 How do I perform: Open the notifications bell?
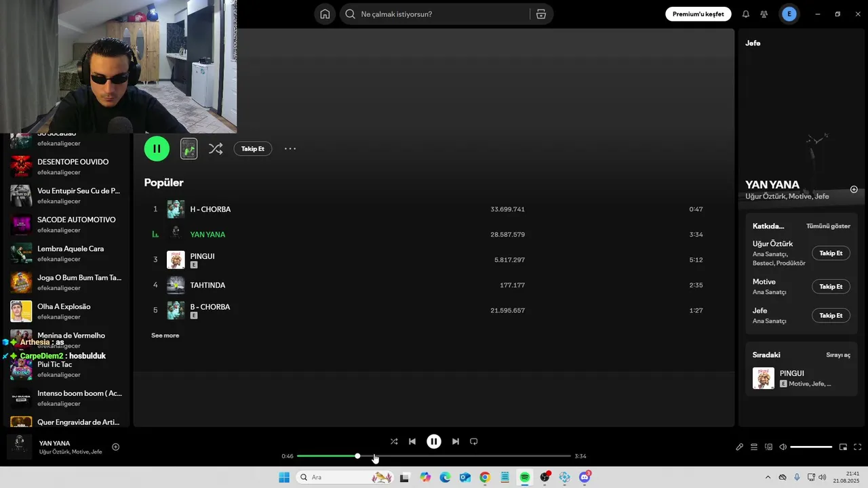coord(746,14)
